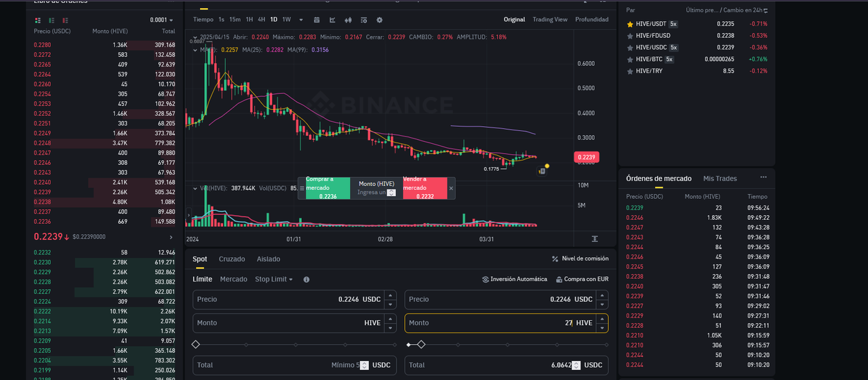Image resolution: width=868 pixels, height=380 pixels.
Task: Expand more time intervals dropdown
Action: click(x=301, y=20)
